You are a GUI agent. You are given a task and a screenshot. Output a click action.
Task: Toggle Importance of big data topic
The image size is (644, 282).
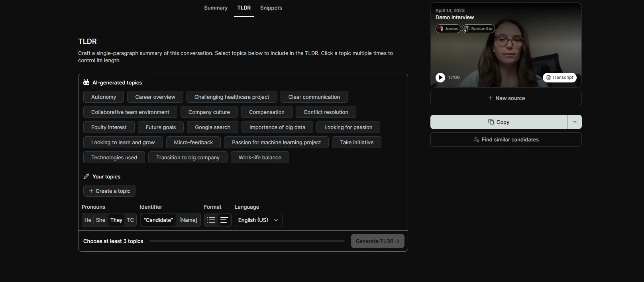click(x=277, y=127)
